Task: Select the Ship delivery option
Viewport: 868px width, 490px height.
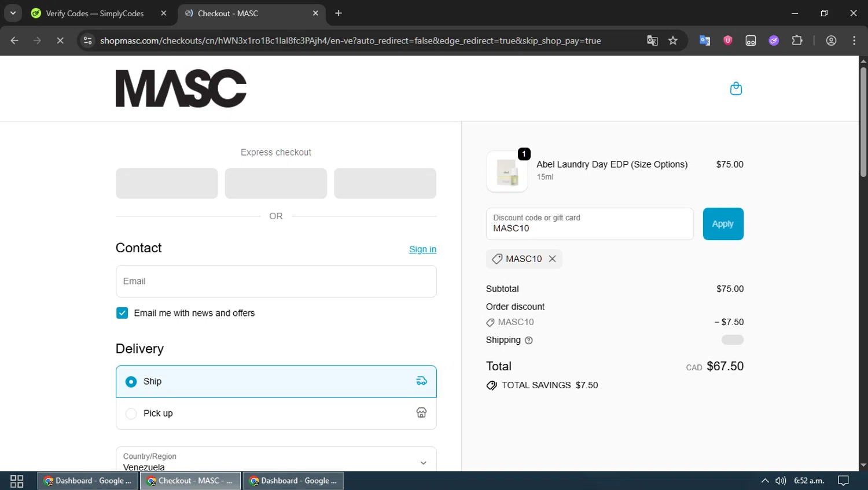Action: click(276, 381)
